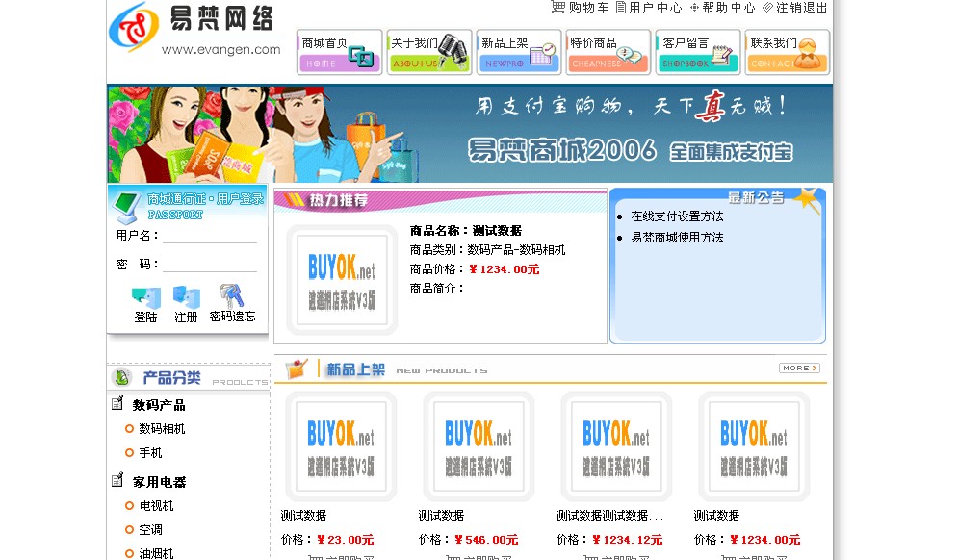This screenshot has width=958, height=560.
Task: Click the ¥1234.12元 price text
Action: [x=628, y=540]
